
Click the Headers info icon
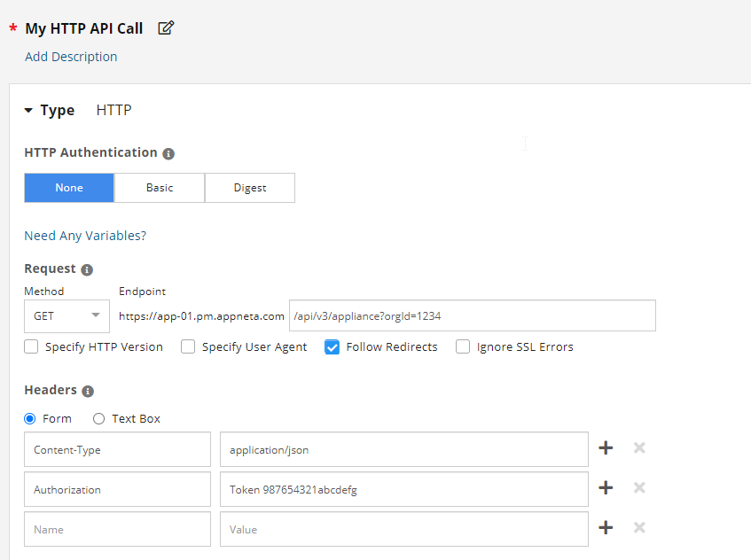(88, 391)
